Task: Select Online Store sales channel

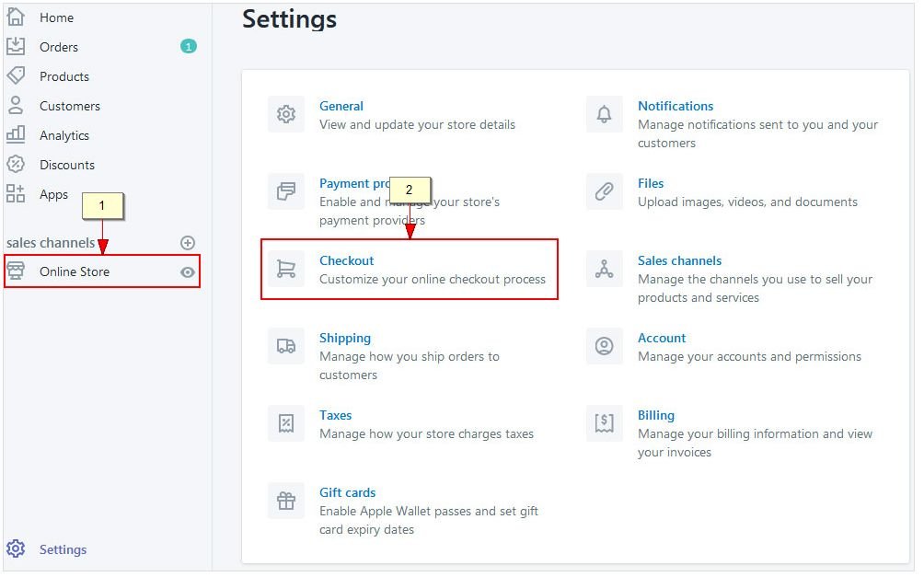Action: 75,271
